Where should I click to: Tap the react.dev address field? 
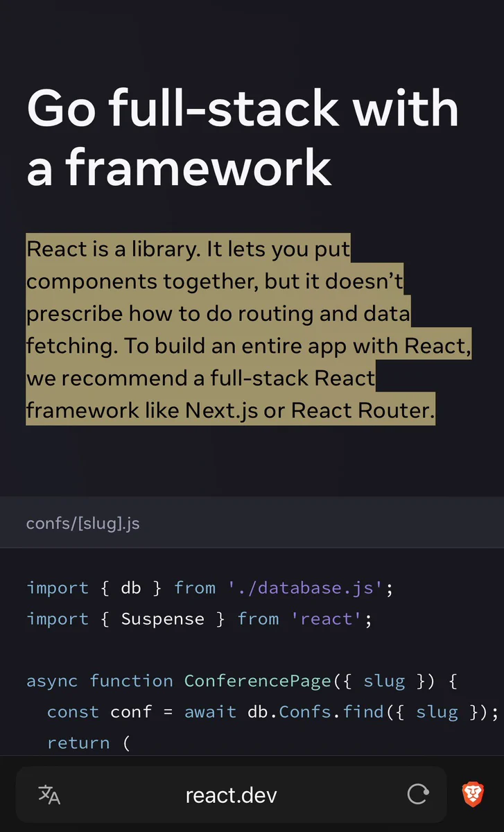[x=231, y=795]
